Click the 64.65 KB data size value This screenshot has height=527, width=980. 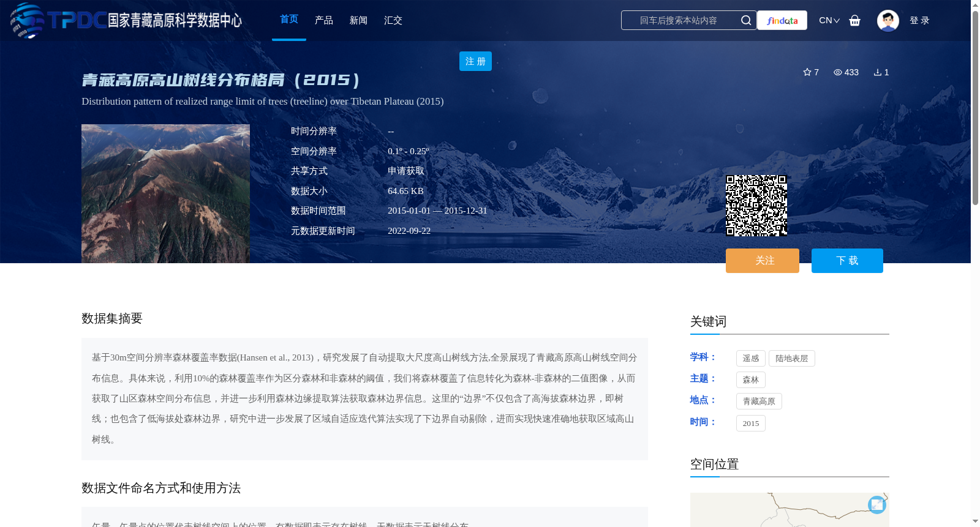point(405,191)
